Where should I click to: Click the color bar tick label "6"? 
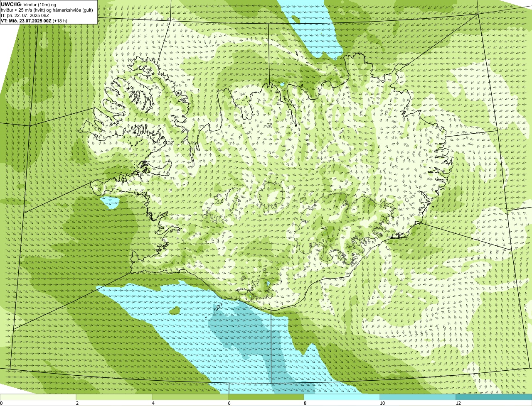tap(229, 403)
